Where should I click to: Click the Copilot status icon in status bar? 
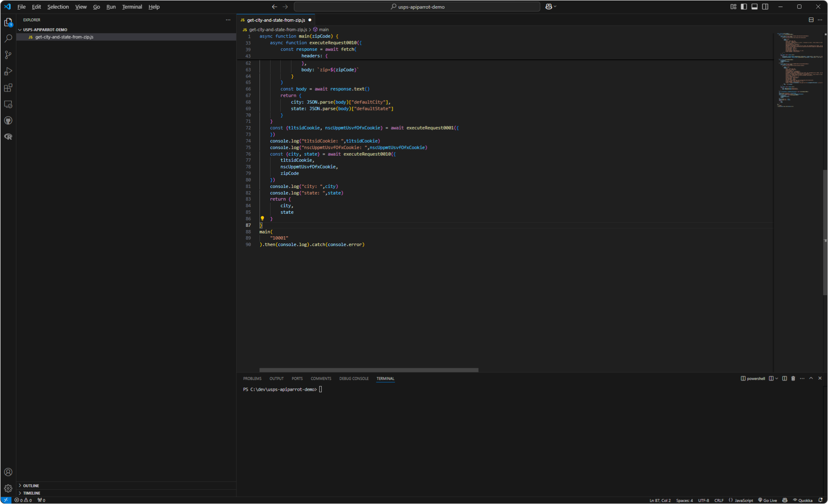coord(785,500)
